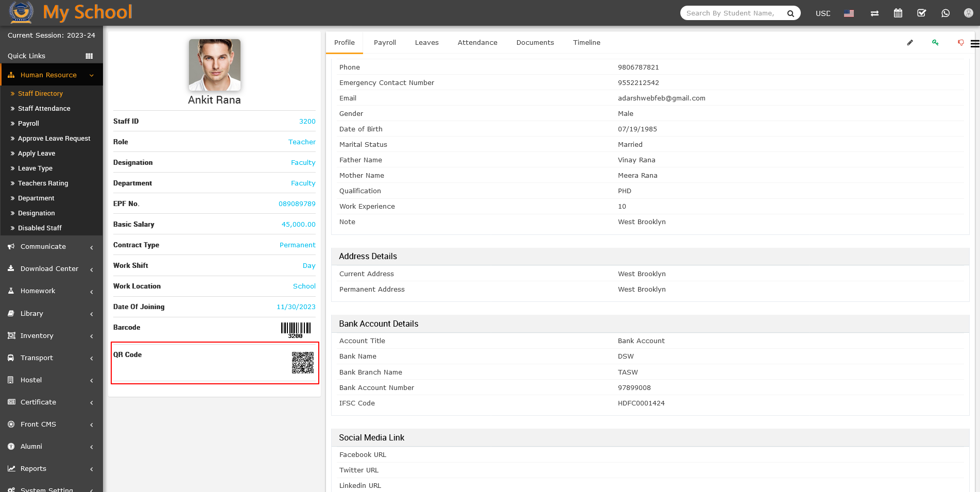This screenshot has height=492, width=980.
Task: Collapse the Human Resource menu
Action: click(x=51, y=75)
